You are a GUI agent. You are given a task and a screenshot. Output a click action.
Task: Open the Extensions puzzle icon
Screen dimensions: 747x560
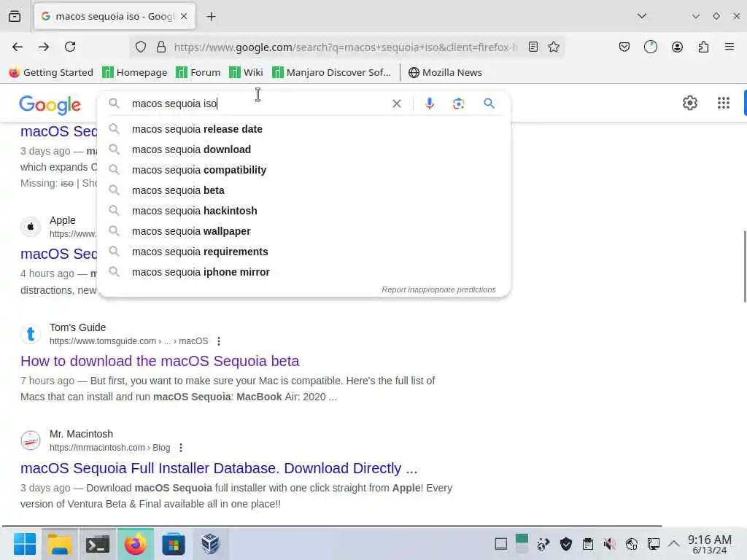(x=703, y=47)
